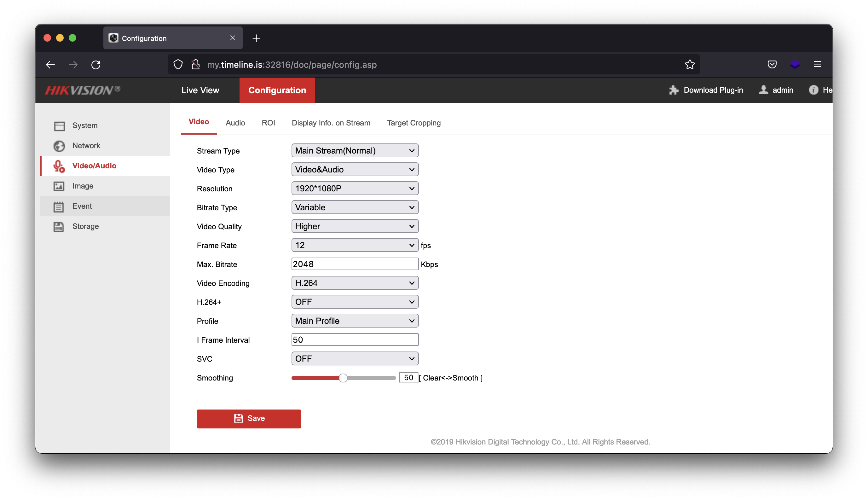Click the HIKVISION logo

click(82, 90)
